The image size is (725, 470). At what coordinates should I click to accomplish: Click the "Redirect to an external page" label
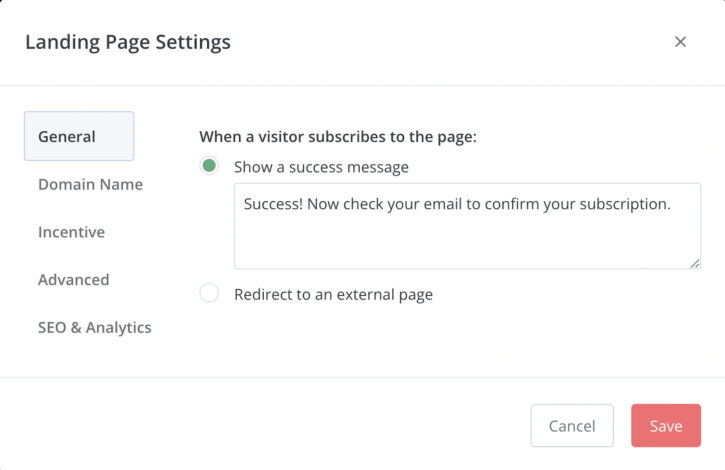point(333,295)
